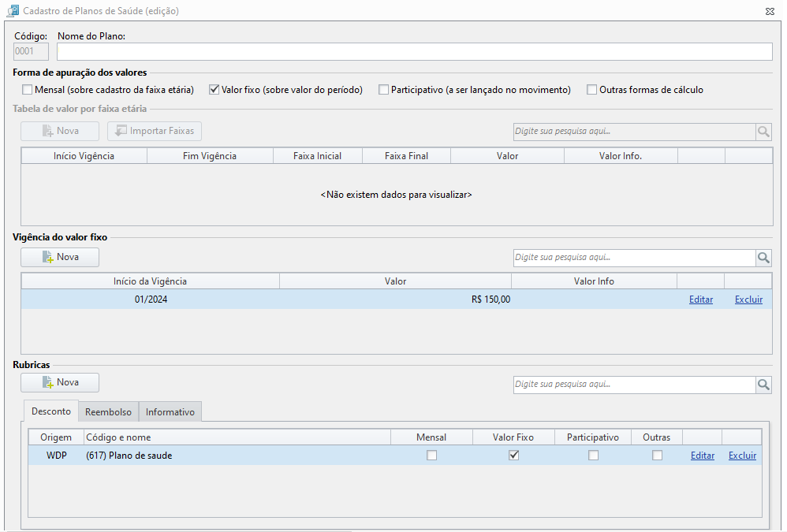Tick the Participativo checkbox
This screenshot has width=787, height=532.
(x=383, y=90)
